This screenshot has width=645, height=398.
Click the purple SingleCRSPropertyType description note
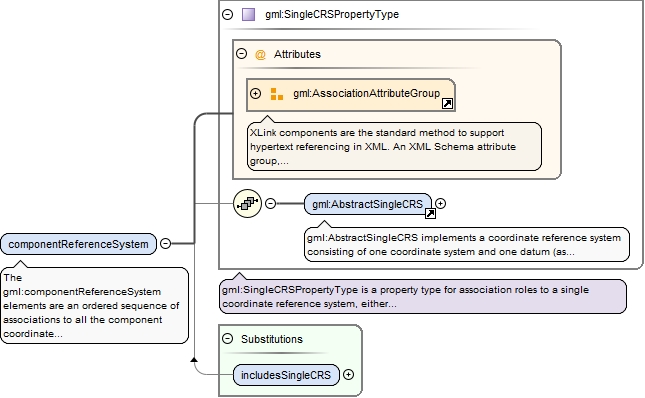pos(423,296)
